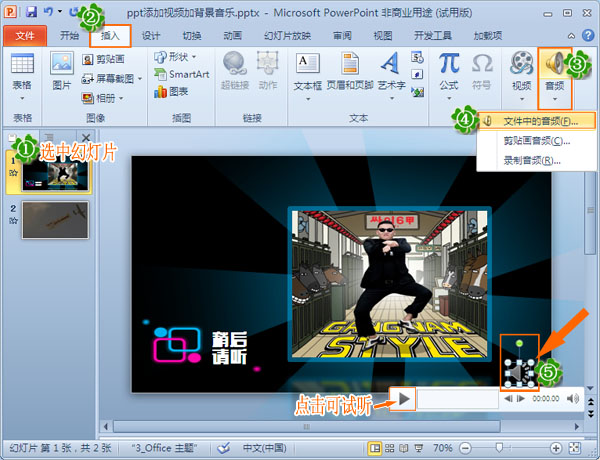Click the 剪贴画 Clip Art button
600x460 pixels.
point(103,59)
